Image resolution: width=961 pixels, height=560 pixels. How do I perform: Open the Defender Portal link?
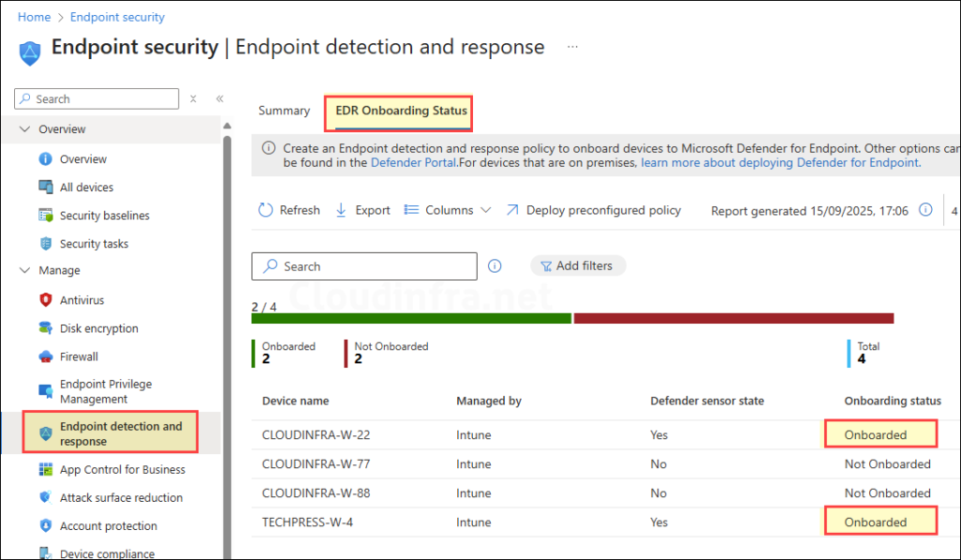pos(414,162)
